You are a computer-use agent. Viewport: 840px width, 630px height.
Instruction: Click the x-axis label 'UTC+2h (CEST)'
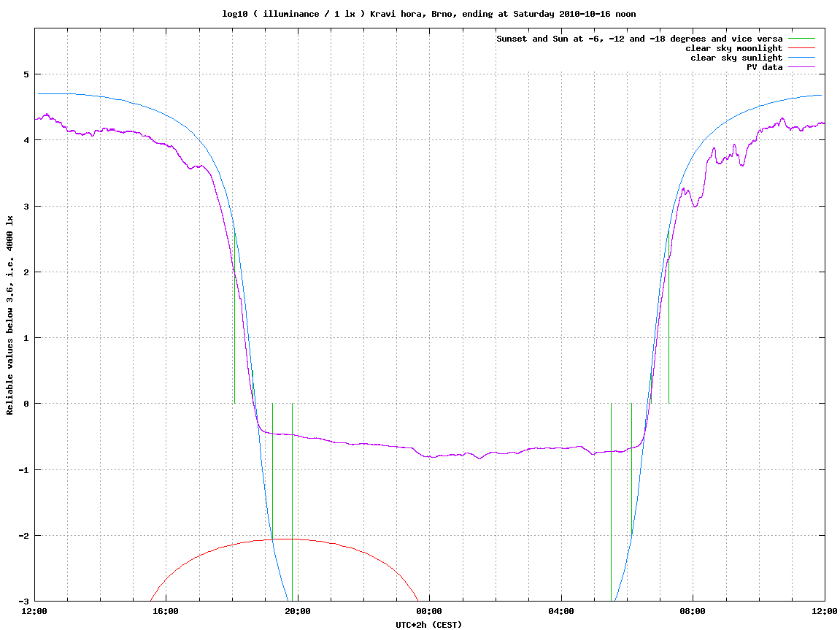click(x=428, y=625)
